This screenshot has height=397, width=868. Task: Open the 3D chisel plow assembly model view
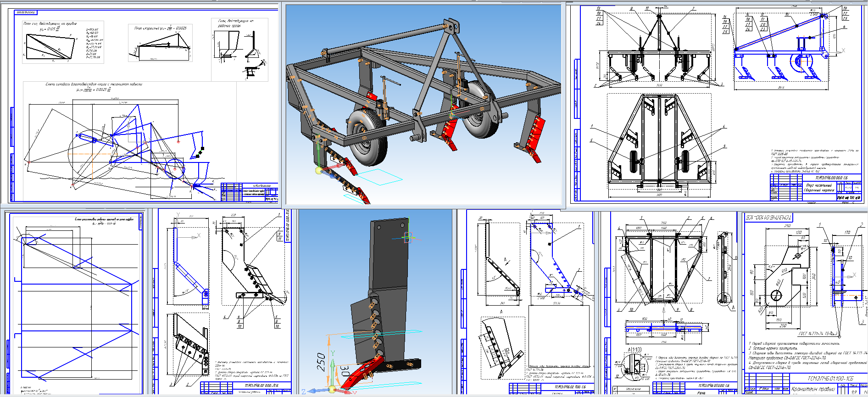tap(423, 105)
